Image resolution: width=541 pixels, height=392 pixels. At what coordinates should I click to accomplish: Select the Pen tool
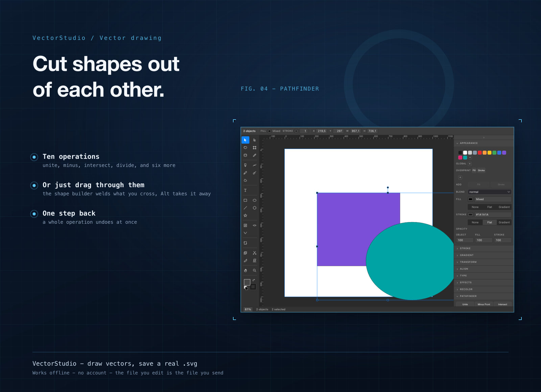[245, 165]
